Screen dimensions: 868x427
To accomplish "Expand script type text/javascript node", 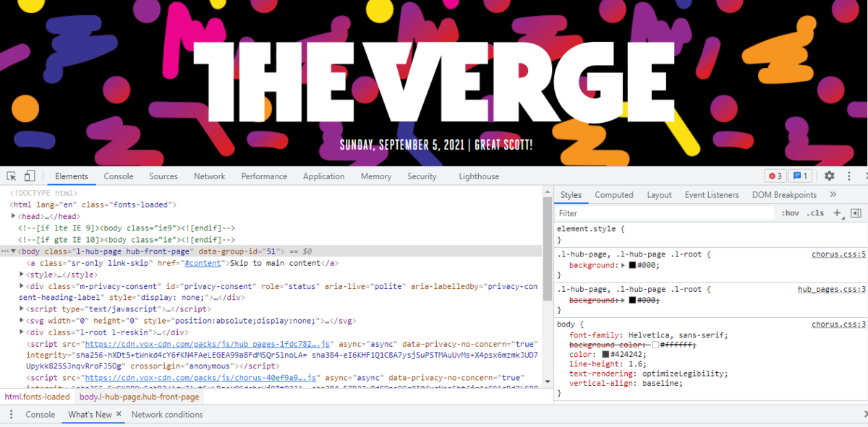I will [x=22, y=309].
